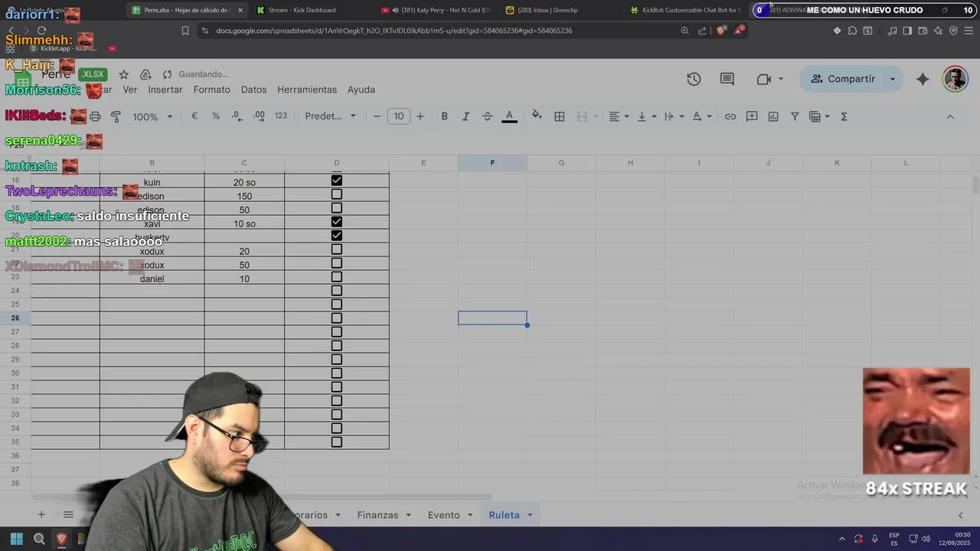Switch to Stream - Kick Dashboard browser tab
Image resolution: width=980 pixels, height=551 pixels.
pos(302,10)
